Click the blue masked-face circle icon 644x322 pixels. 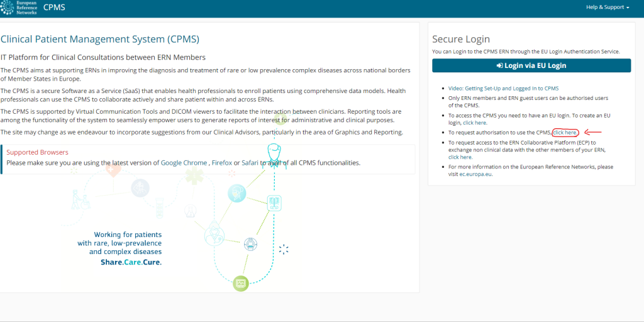point(236,192)
